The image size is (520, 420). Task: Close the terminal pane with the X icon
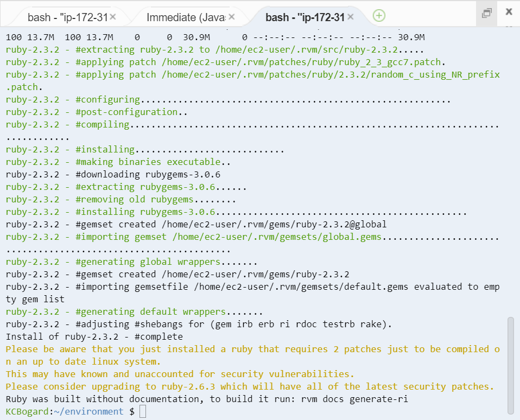tap(509, 12)
